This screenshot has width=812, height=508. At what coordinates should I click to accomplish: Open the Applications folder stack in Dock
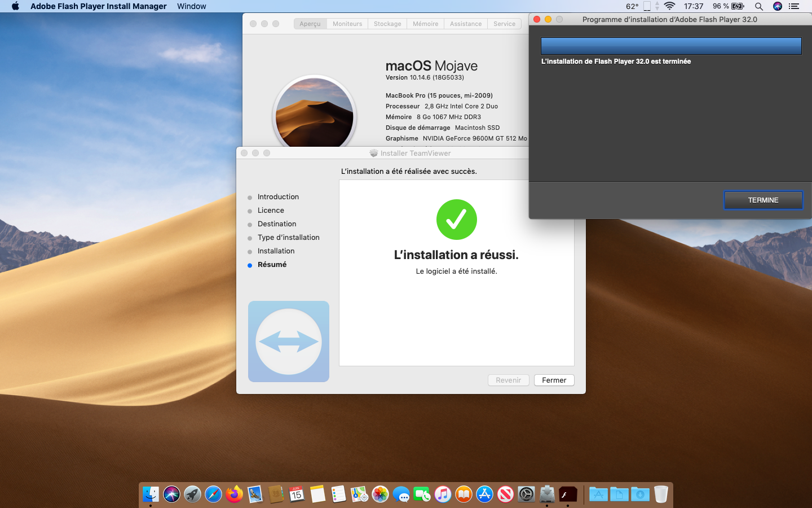(598, 494)
